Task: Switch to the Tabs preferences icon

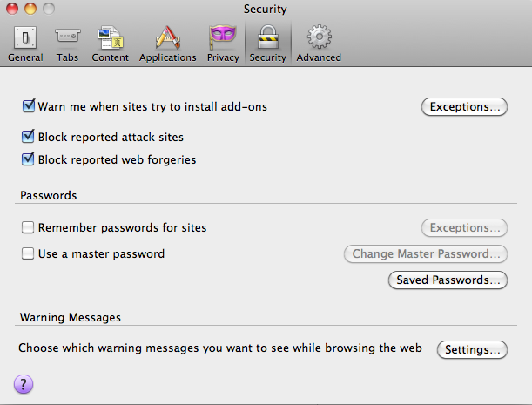Action: tap(68, 36)
